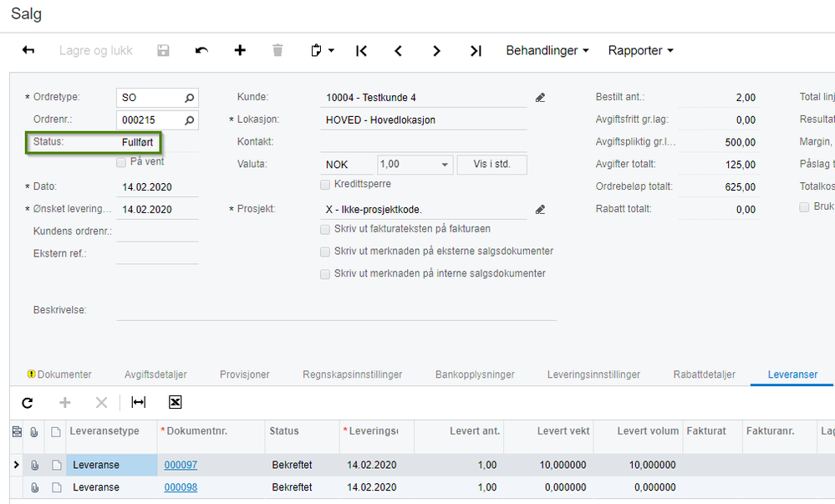
Task: Open document link 000098
Action: [x=181, y=487]
